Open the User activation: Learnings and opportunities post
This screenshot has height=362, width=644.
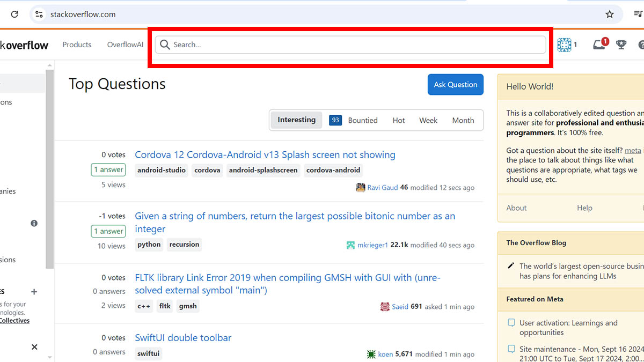(x=568, y=328)
